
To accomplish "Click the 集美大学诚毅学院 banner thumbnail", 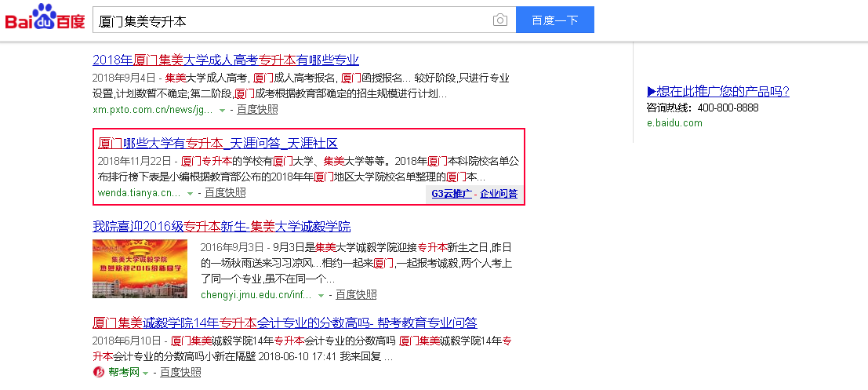I will (140, 268).
